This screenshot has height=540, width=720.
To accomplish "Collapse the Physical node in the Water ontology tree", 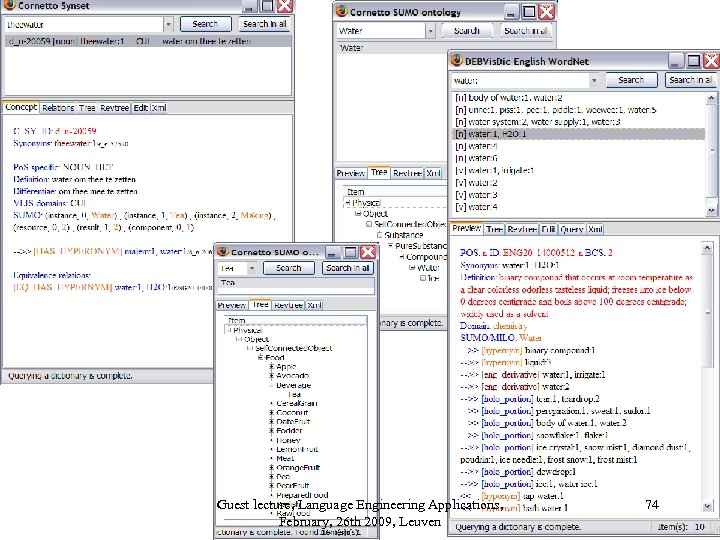I will click(x=348, y=202).
